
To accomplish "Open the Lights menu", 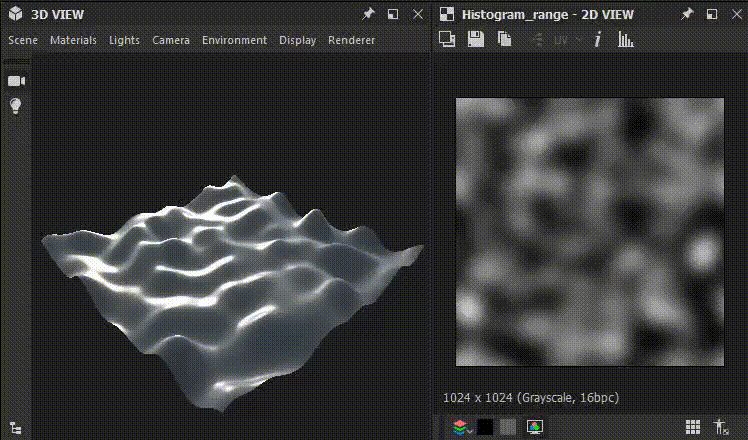I will (x=124, y=40).
